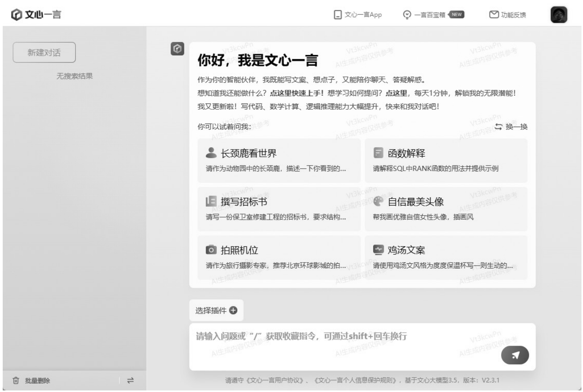Select the 函数解释 prompt card
Viewport: 583px width, 392px height.
[x=446, y=160]
